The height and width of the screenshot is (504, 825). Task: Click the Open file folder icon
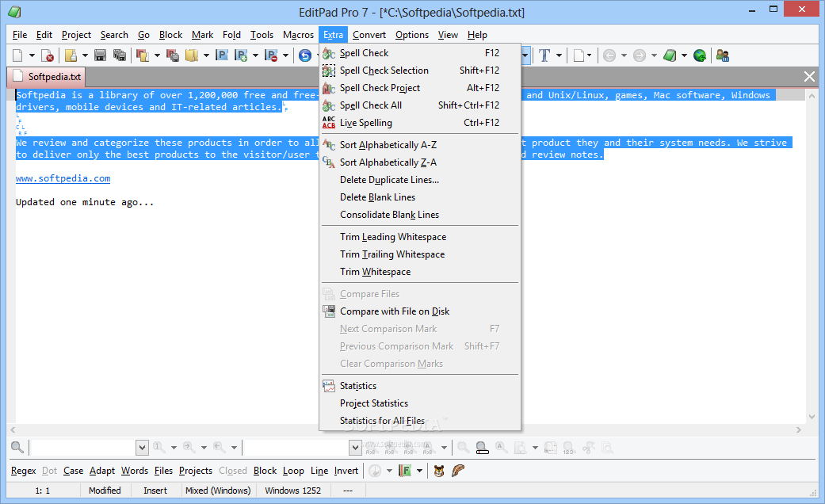[x=71, y=55]
